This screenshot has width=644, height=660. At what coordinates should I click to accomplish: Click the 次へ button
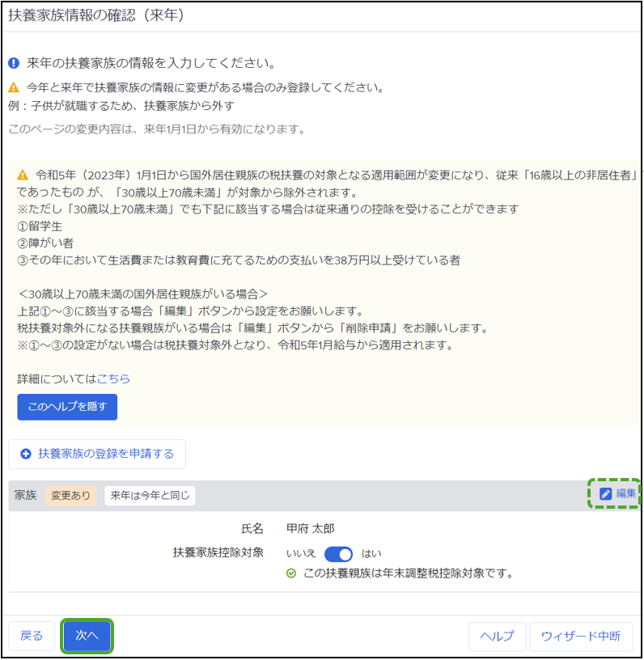point(87,636)
